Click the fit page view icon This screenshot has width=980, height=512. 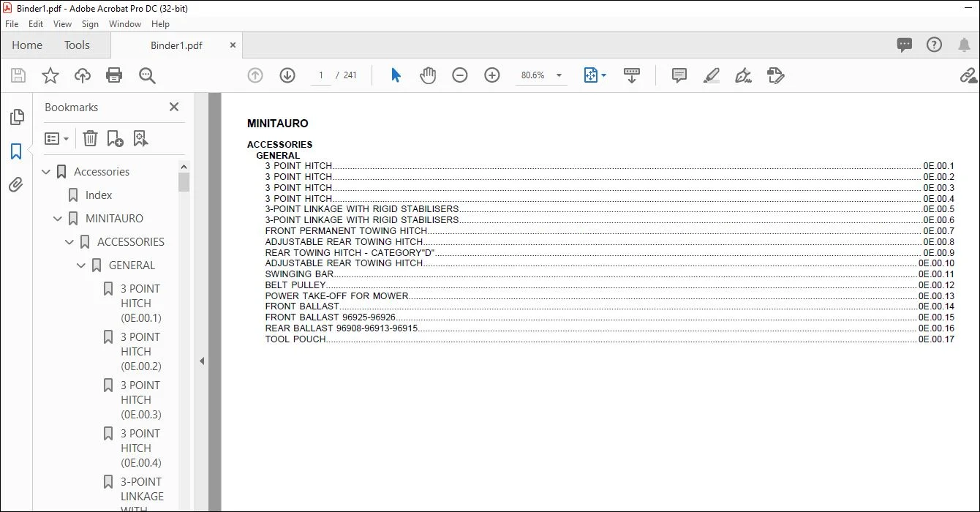591,75
